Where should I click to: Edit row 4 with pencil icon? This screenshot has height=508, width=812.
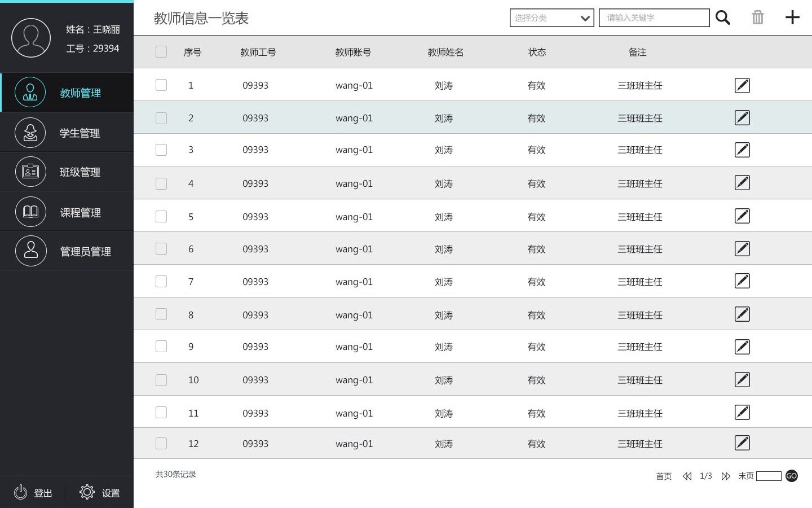pyautogui.click(x=742, y=183)
